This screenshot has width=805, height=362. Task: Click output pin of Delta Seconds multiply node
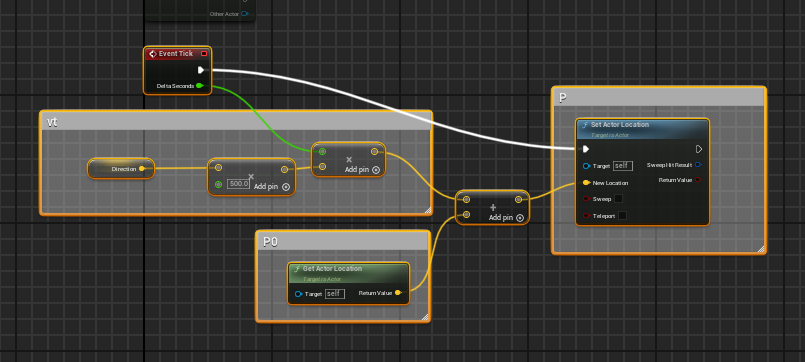pyautogui.click(x=374, y=151)
